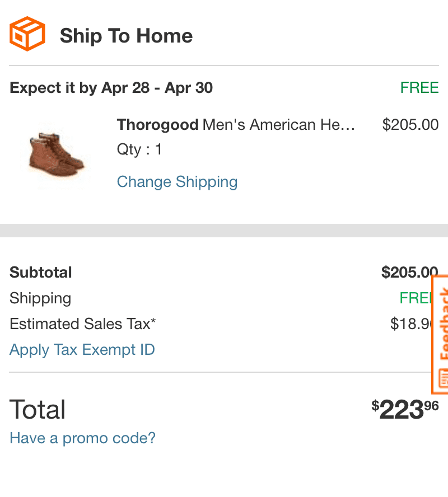Click the estimated tax amount $18.96
The height and width of the screenshot is (497, 448).
click(411, 323)
